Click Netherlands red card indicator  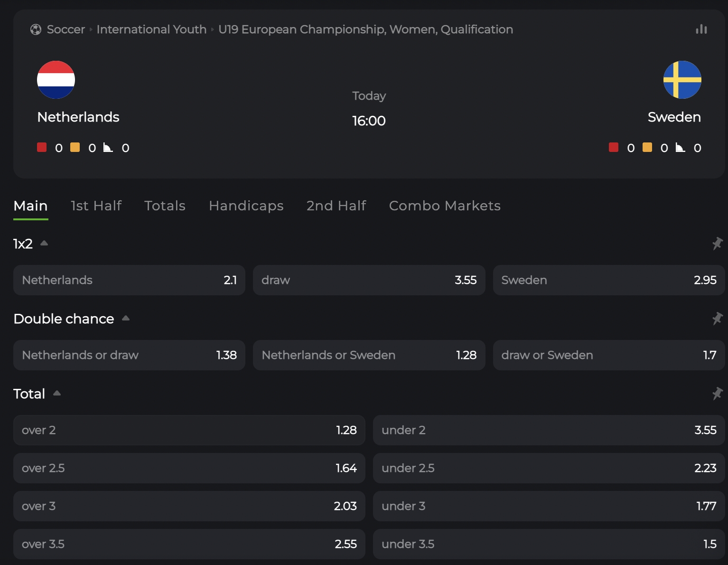pos(42,148)
